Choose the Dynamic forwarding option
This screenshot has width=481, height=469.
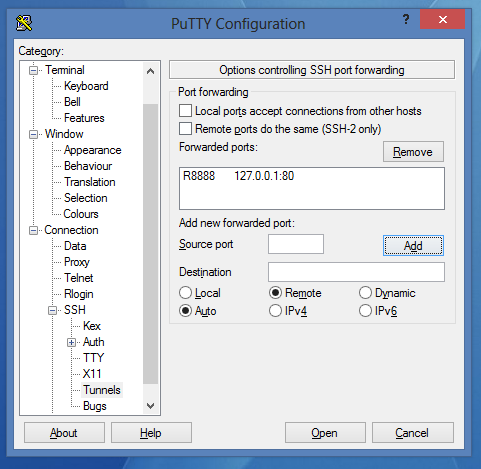click(365, 293)
